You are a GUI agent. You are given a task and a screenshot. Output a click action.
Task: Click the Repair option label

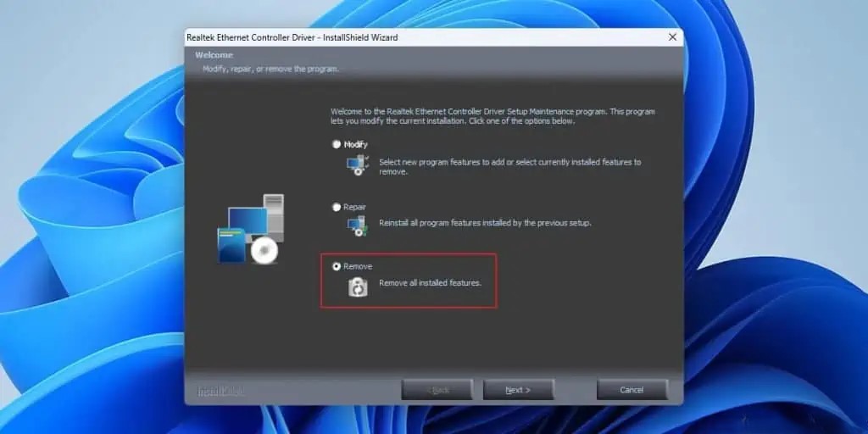tap(355, 207)
